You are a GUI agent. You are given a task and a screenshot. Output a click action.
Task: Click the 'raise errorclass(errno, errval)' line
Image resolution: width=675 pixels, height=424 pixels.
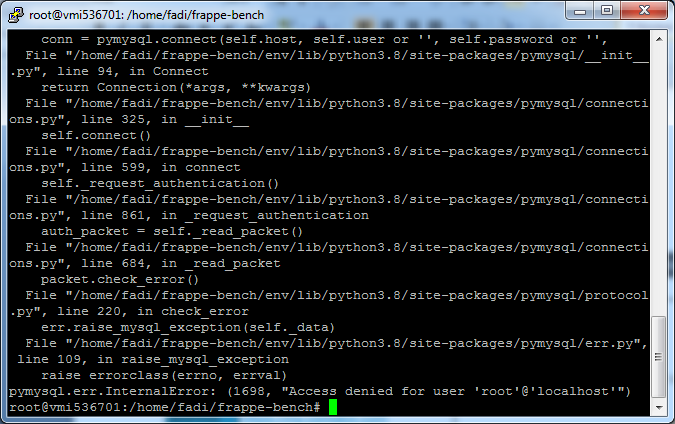pyautogui.click(x=164, y=375)
